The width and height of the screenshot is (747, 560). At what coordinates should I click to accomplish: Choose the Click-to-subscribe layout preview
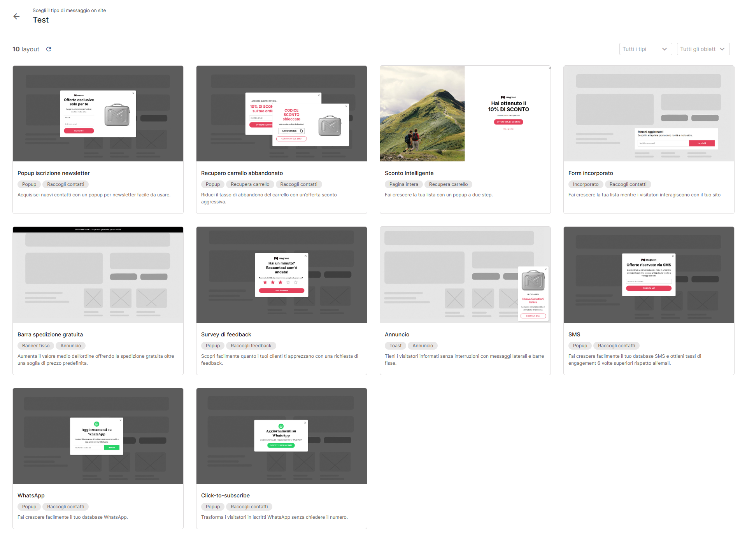pos(282,436)
